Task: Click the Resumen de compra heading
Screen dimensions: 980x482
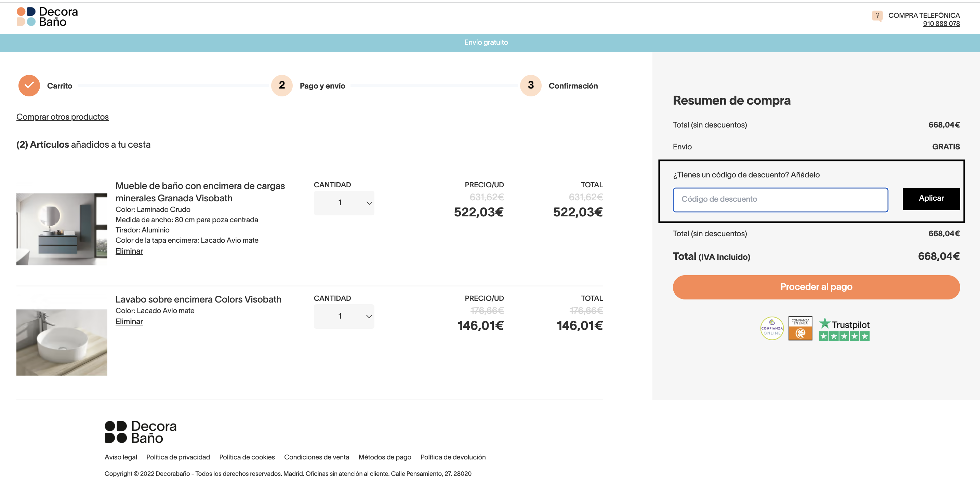Action: [x=731, y=101]
